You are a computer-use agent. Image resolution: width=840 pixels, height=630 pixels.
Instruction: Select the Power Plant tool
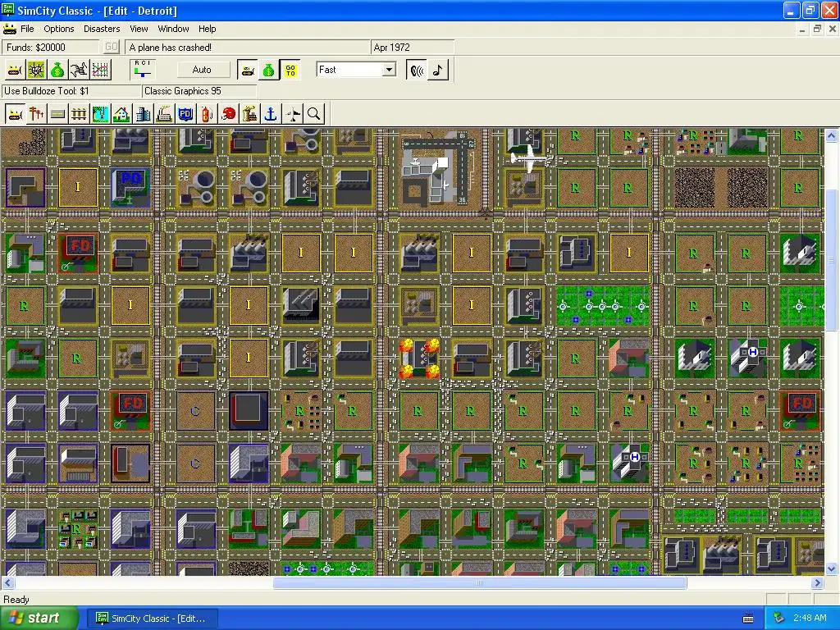(249, 114)
